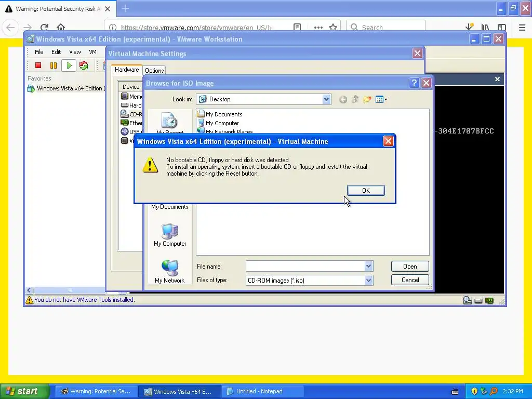Close the Warning: Potential Security Risk tab
532x399 pixels.
(108, 9)
